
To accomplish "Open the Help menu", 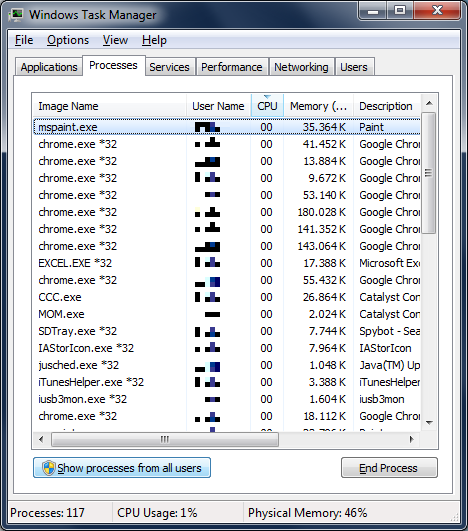I will click(154, 40).
